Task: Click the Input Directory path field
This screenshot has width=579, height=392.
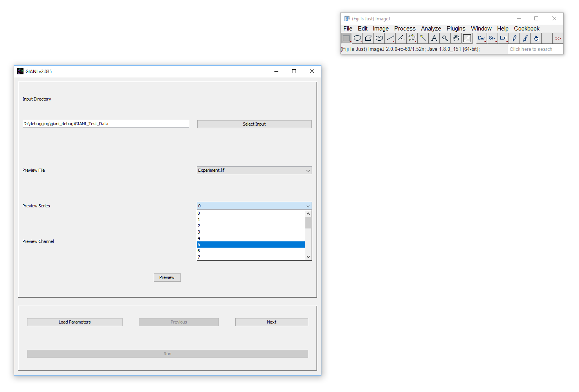Action: 106,124
